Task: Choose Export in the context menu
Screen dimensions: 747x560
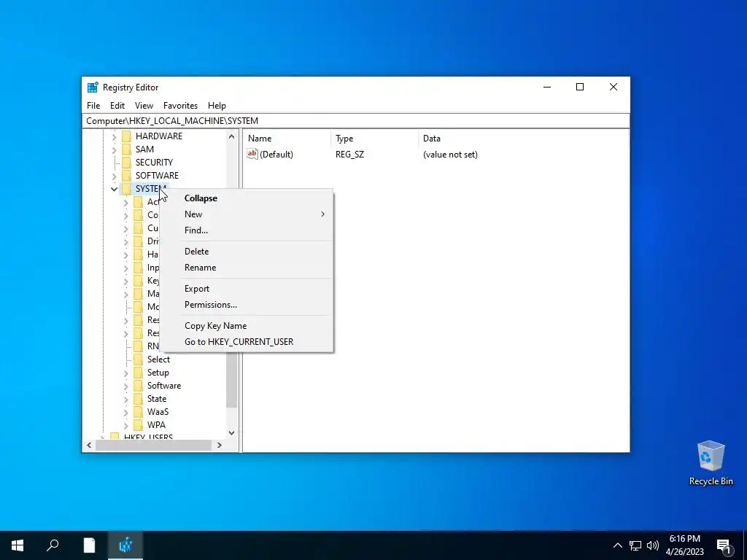Action: tap(247, 289)
